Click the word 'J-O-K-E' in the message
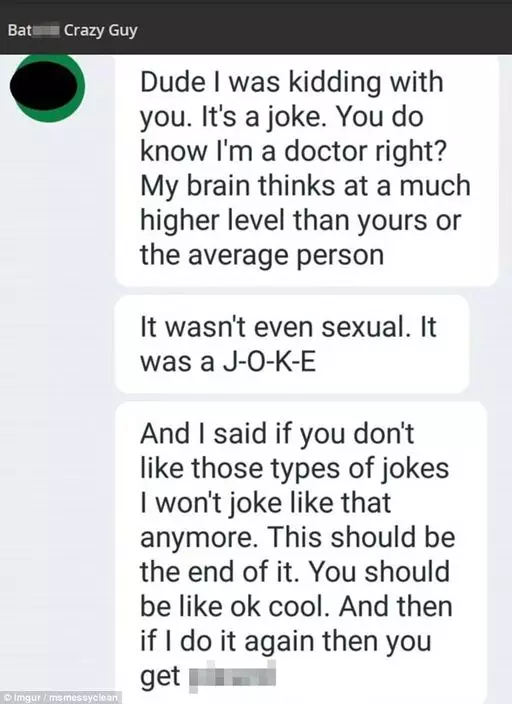Viewport: 512px width, 704px height. 270,362
